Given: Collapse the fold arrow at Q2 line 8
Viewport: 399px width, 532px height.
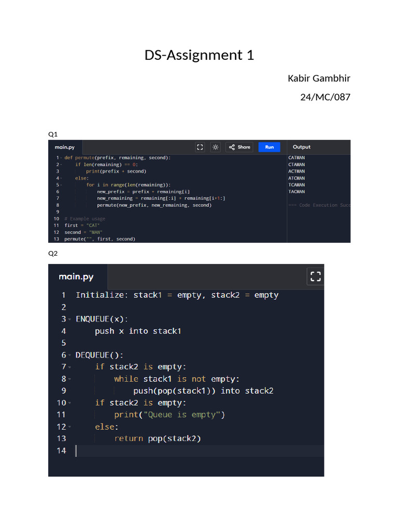Looking at the screenshot, I should point(70,379).
